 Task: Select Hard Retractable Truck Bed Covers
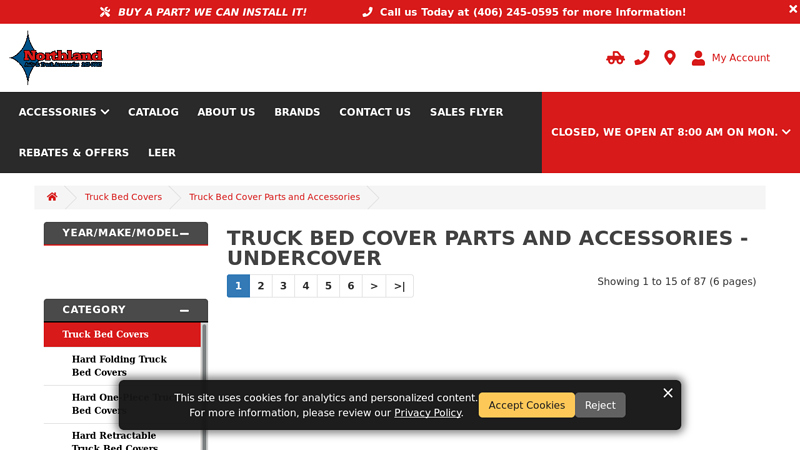pos(115,441)
